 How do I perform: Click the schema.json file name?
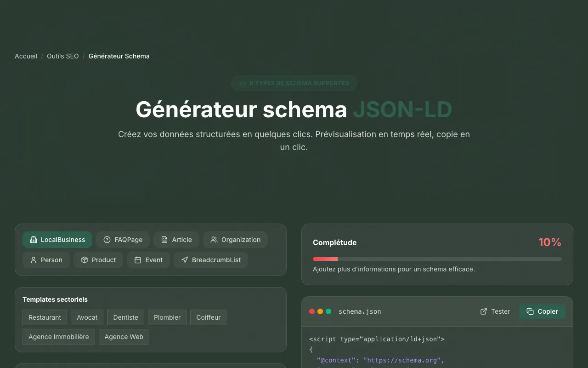point(360,311)
